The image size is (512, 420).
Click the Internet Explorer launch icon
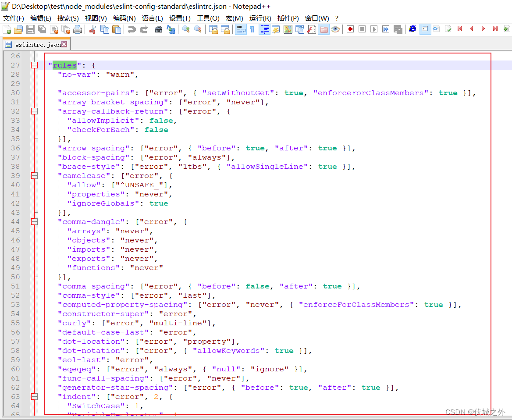pyautogui.click(x=412, y=29)
